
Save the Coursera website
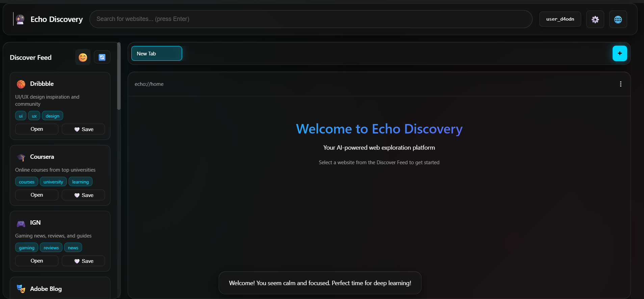(x=83, y=195)
